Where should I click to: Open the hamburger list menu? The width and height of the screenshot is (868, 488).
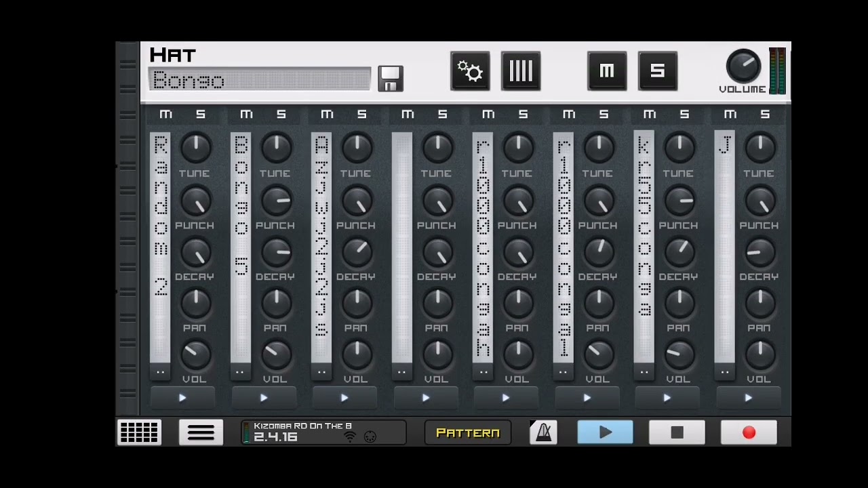tap(201, 432)
